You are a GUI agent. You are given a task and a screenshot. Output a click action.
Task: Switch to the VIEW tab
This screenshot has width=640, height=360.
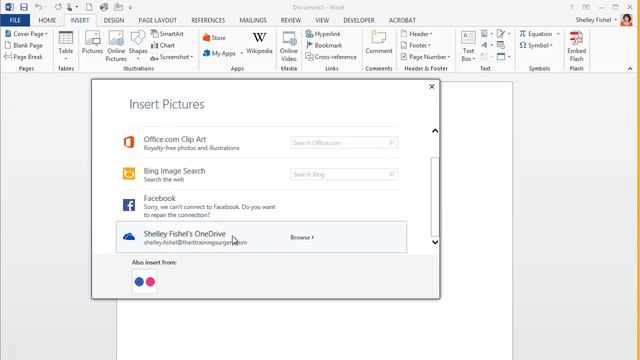click(322, 20)
